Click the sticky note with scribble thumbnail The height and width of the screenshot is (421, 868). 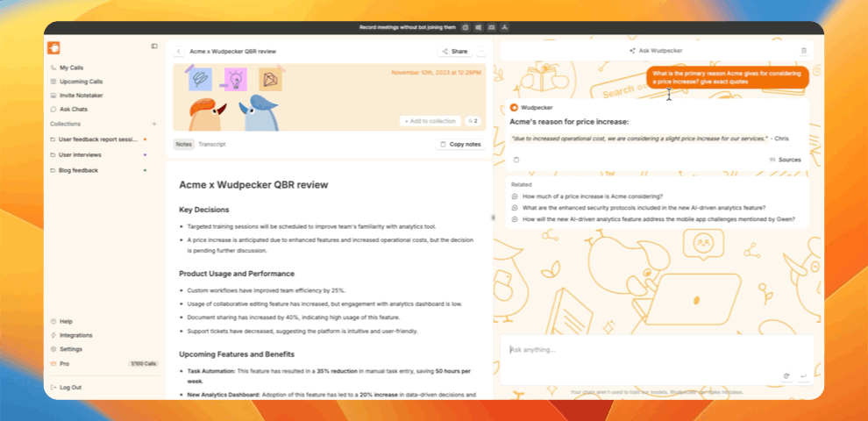pos(199,79)
